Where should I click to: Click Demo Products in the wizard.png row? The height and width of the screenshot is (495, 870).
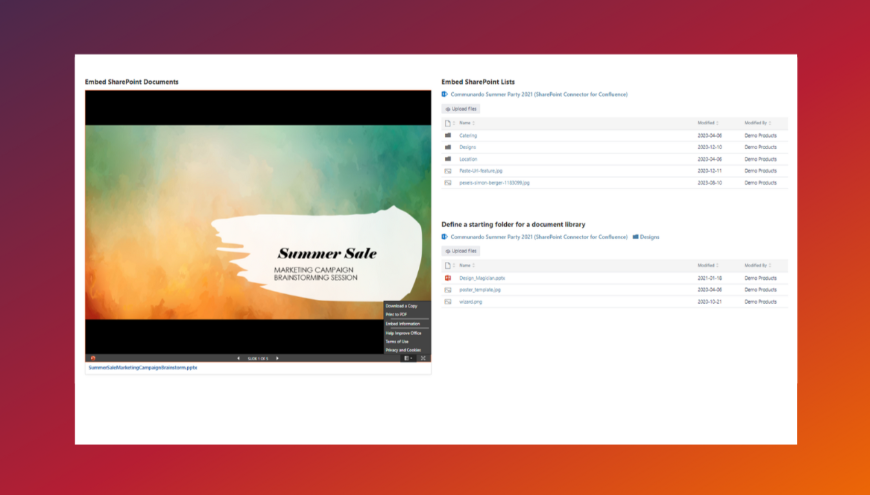pos(760,302)
